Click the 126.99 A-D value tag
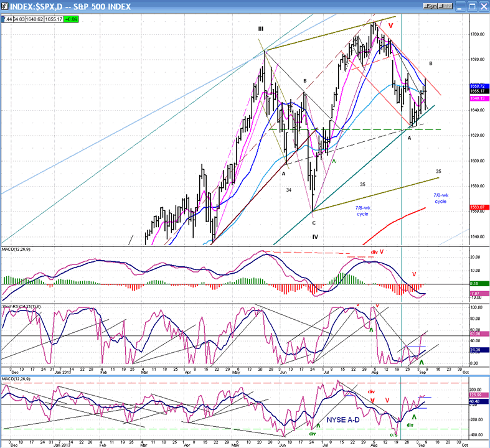Viewport: 490px width, 448px height. coord(479,395)
